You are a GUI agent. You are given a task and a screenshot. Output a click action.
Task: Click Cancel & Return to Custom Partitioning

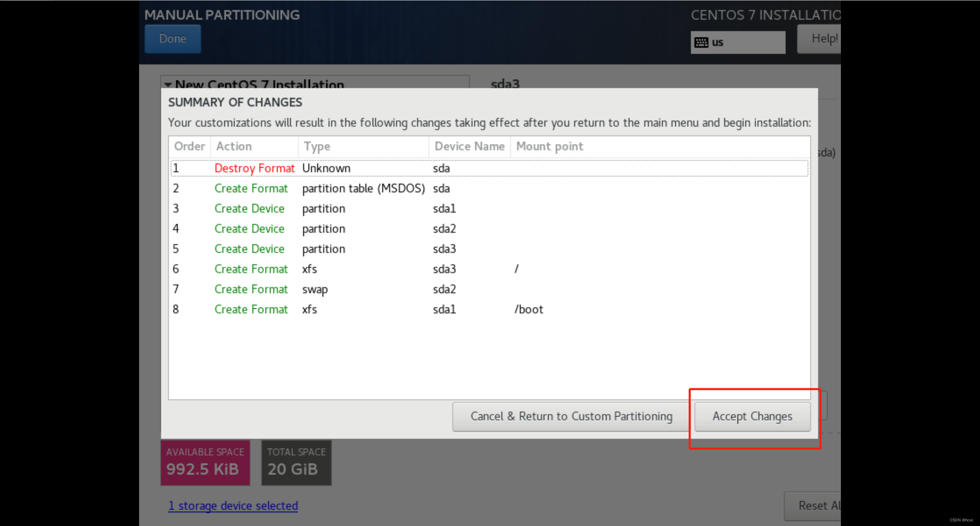571,417
